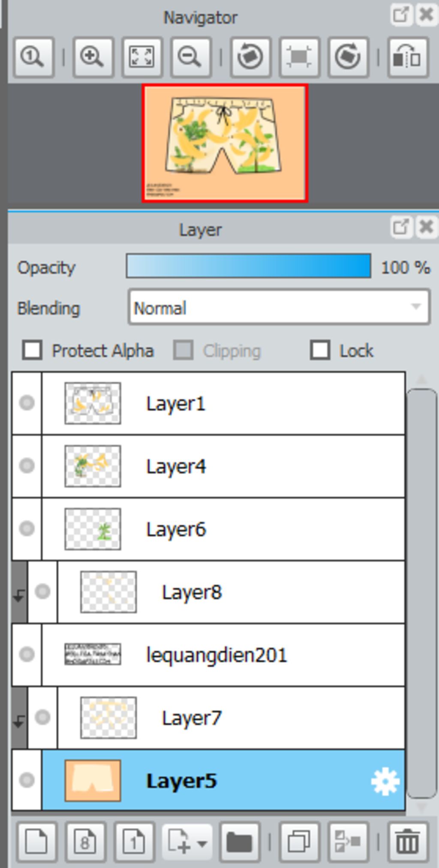
Task: Toggle visibility of Layer6
Action: coord(27,528)
